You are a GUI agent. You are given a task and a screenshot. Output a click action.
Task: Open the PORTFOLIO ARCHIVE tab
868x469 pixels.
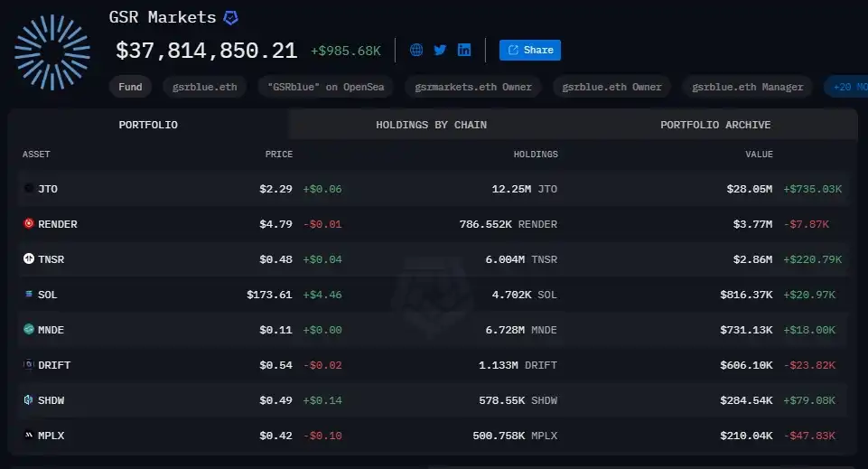point(715,125)
